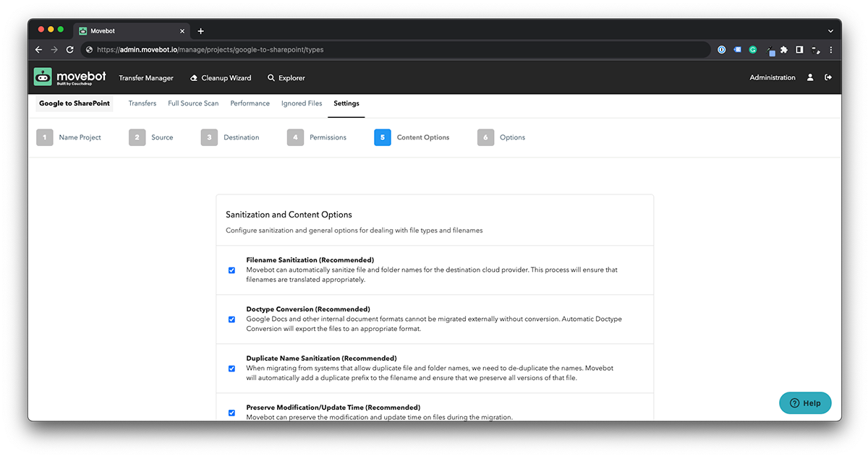Open the Transfer Manager menu item
The height and width of the screenshot is (456, 868).
(146, 77)
